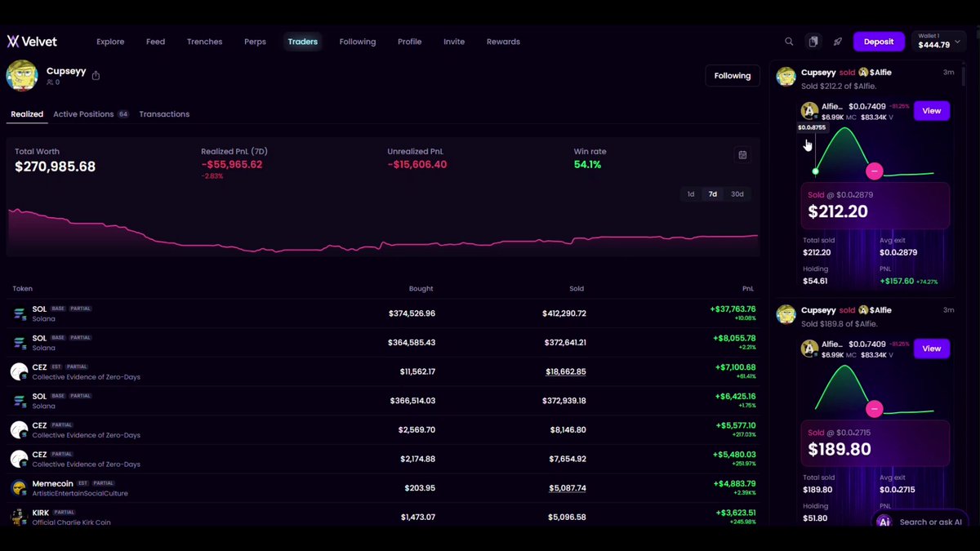This screenshot has width=980, height=551.
Task: Switch to Active Positions tab
Action: click(x=91, y=114)
